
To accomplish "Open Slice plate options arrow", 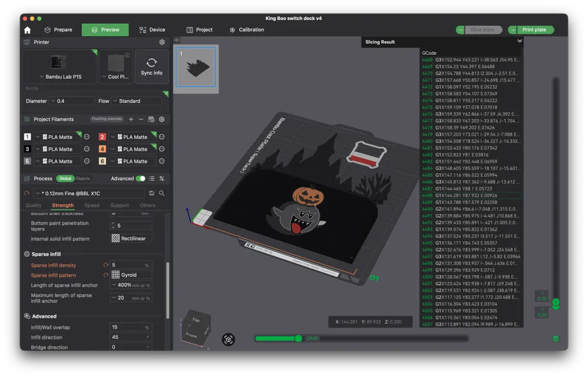I will pyautogui.click(x=460, y=29).
